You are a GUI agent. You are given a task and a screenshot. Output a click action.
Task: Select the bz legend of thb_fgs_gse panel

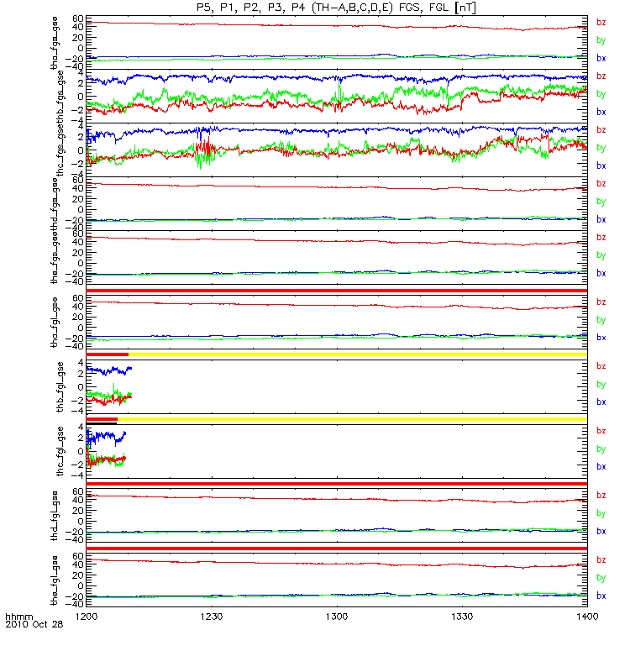click(601, 76)
